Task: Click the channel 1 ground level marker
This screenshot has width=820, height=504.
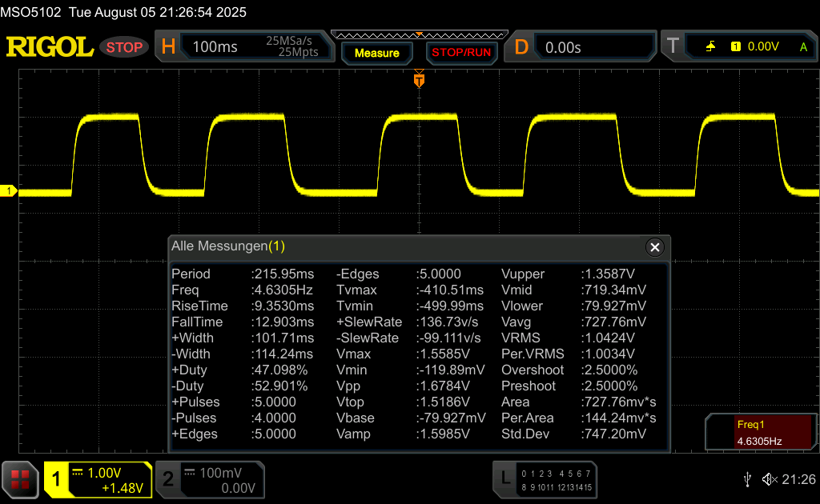Action: click(10, 190)
